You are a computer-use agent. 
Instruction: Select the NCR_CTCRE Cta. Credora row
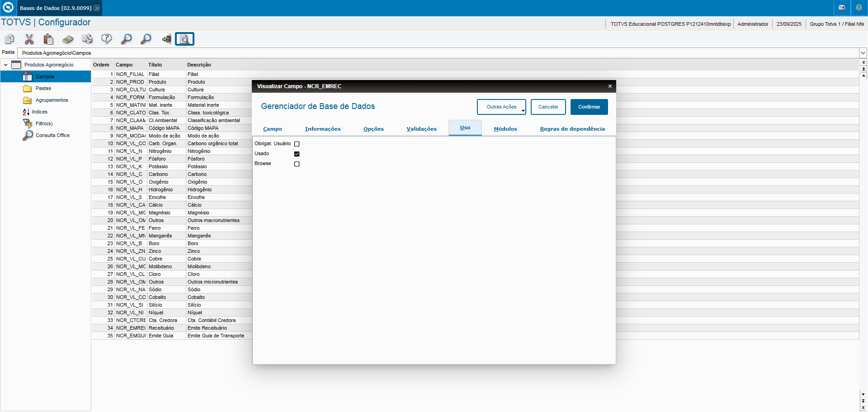[172, 320]
